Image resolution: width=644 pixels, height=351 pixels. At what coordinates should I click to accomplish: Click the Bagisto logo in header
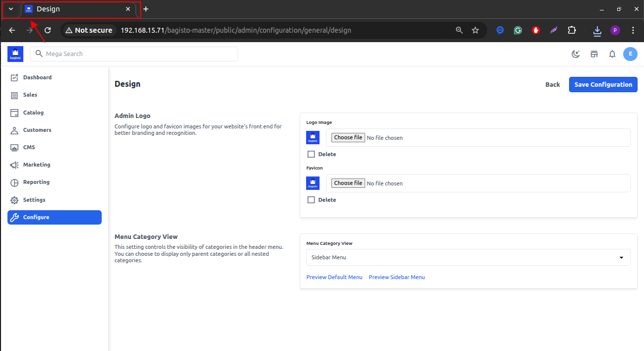(x=15, y=54)
